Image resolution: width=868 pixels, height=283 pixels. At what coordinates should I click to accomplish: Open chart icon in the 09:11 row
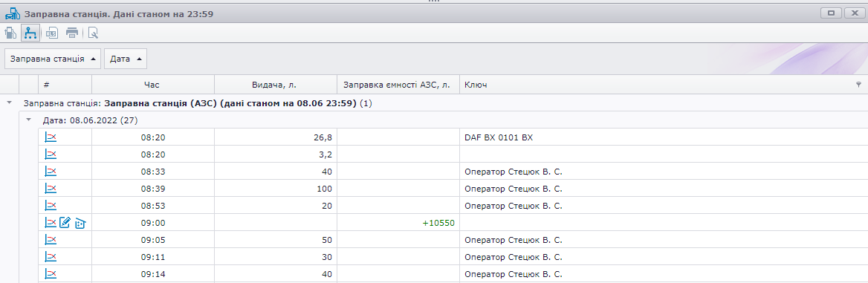tap(51, 257)
